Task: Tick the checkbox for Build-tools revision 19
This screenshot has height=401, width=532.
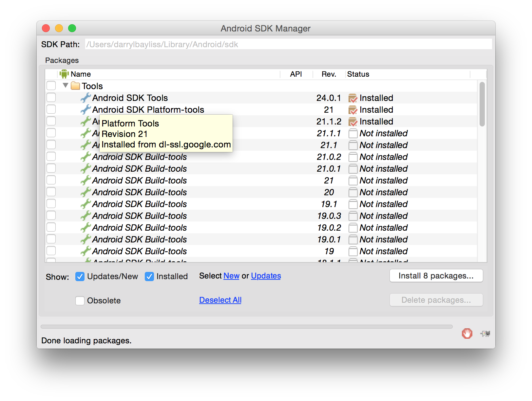Action: (51, 251)
